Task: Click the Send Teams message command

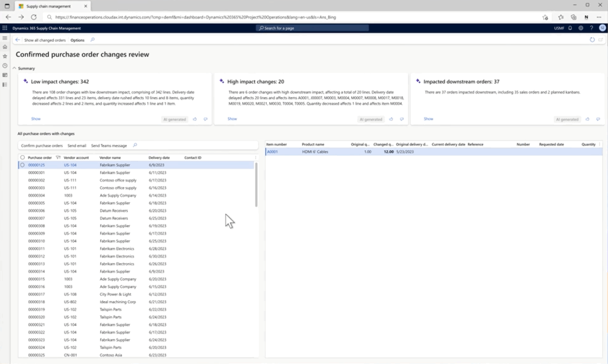Action: tap(109, 146)
